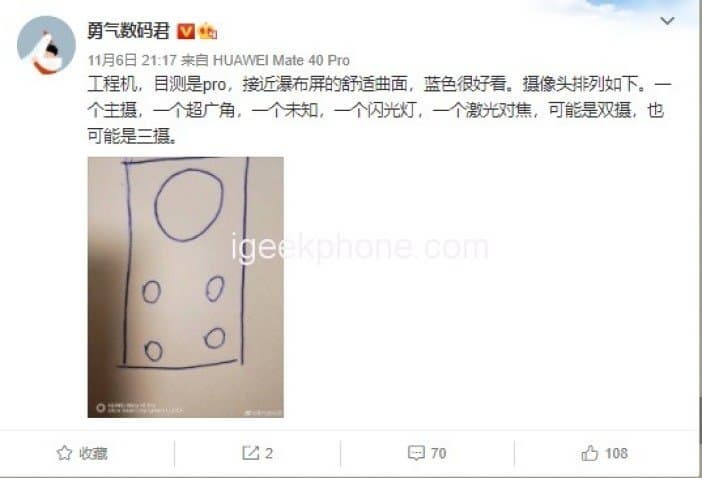Click the repost share icon
702x478 pixels.
click(250, 453)
